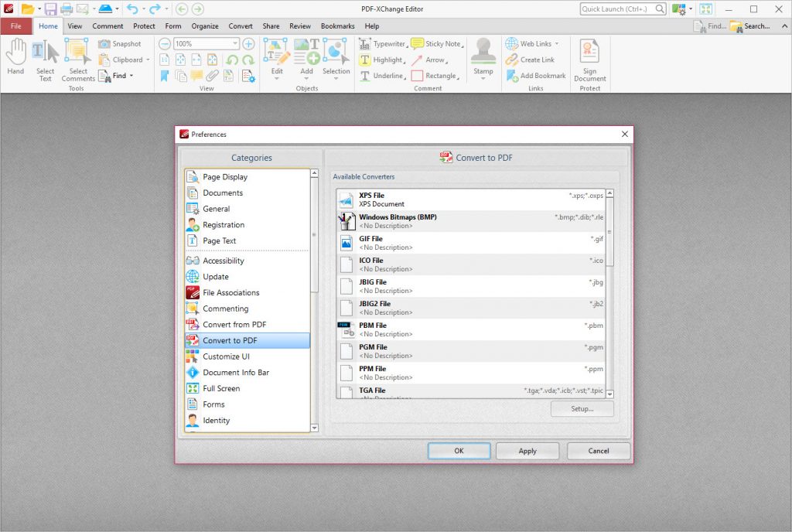Click the Setup... button
The height and width of the screenshot is (532, 792).
[x=582, y=409]
